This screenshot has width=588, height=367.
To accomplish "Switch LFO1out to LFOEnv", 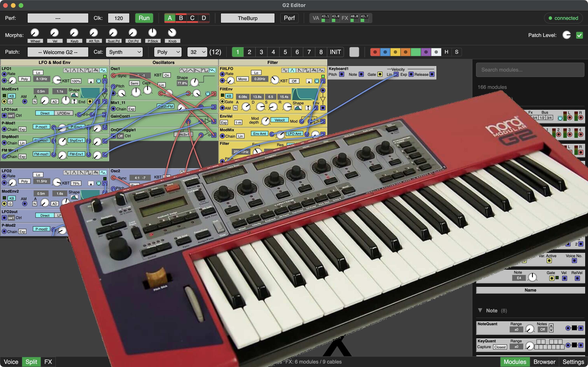I will pos(64,113).
